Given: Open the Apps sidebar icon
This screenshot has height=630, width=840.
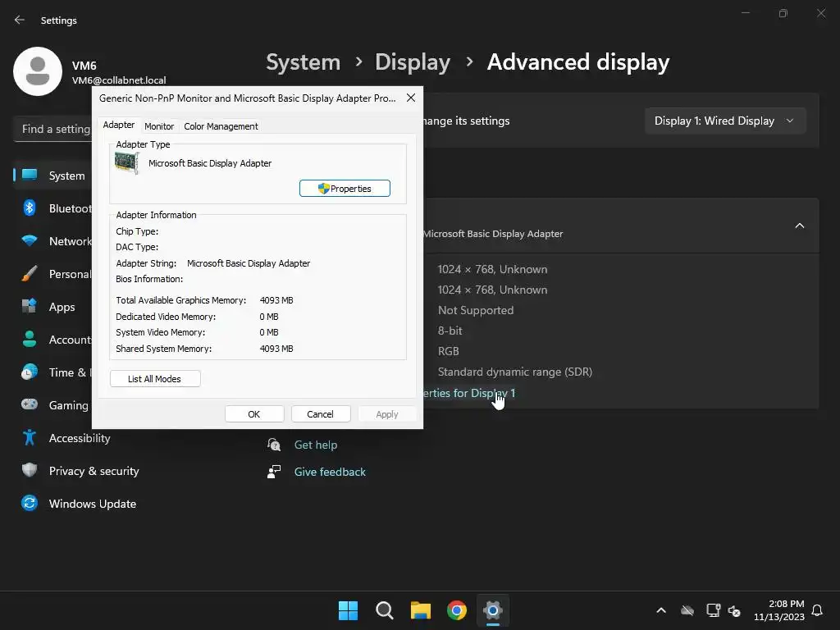Looking at the screenshot, I should [30, 307].
